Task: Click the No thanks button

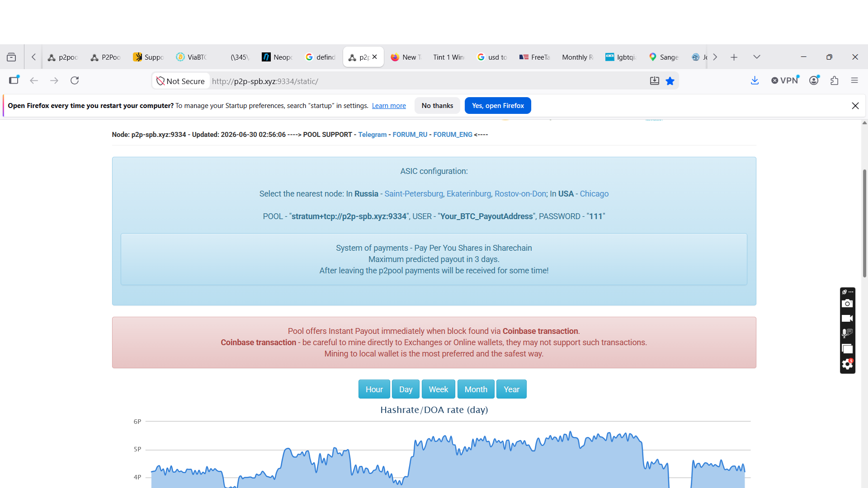Action: (x=437, y=106)
